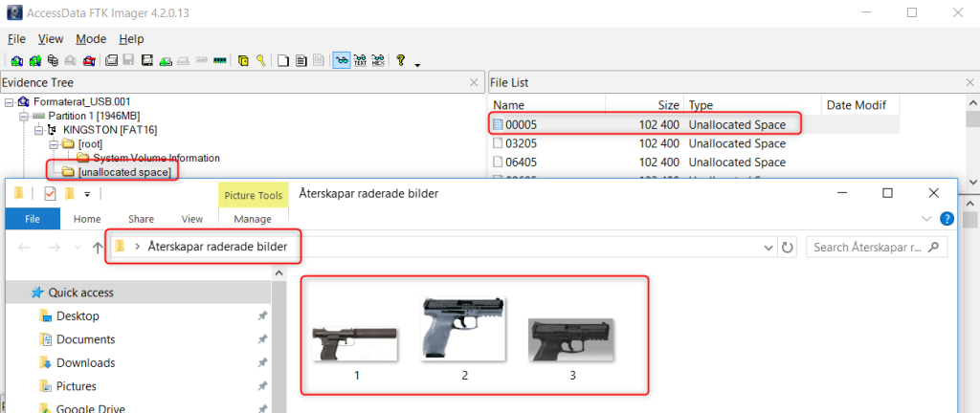Toggle the HEX view mode

point(378,61)
